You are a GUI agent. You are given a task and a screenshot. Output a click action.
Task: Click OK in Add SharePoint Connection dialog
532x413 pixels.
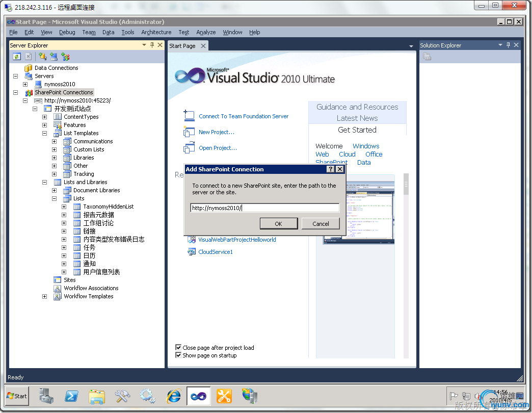point(279,224)
